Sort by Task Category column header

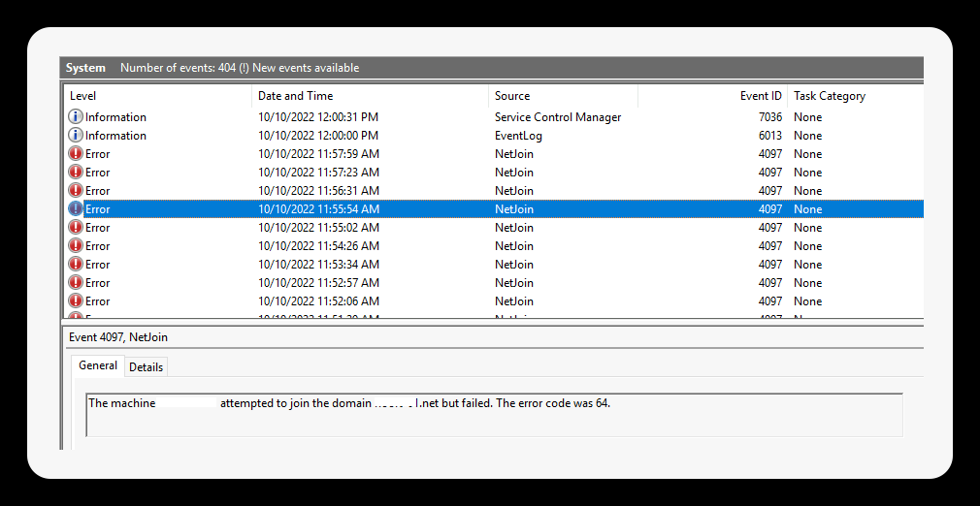click(855, 96)
